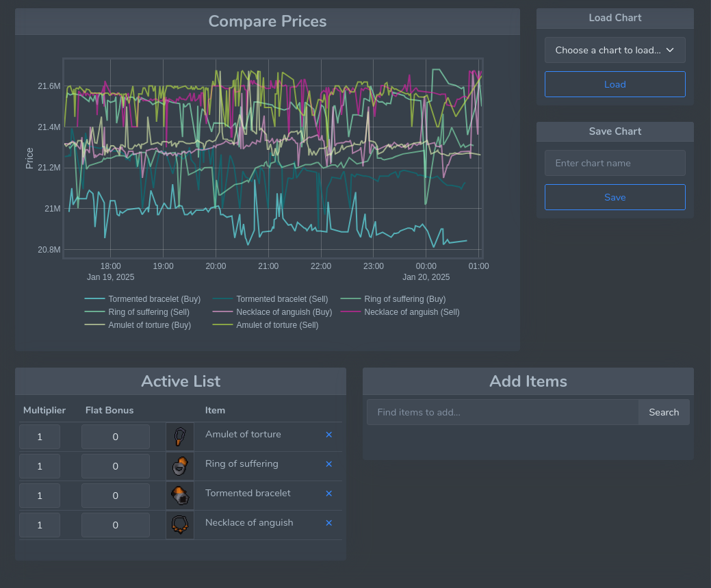The width and height of the screenshot is (711, 588).
Task: Click the Flat Bonus field for Ring of suffering
Action: coord(115,466)
